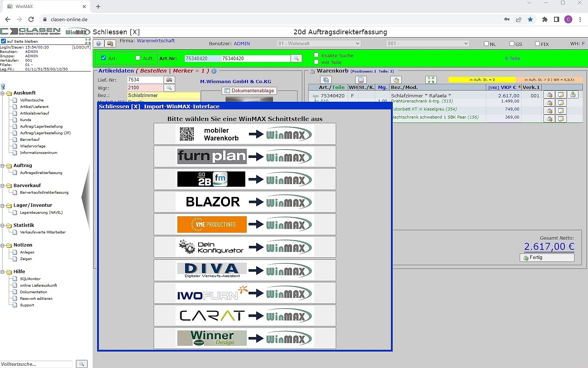The image size is (588, 368).
Task: Collapse the Auftrag tree folder
Action: (3, 166)
